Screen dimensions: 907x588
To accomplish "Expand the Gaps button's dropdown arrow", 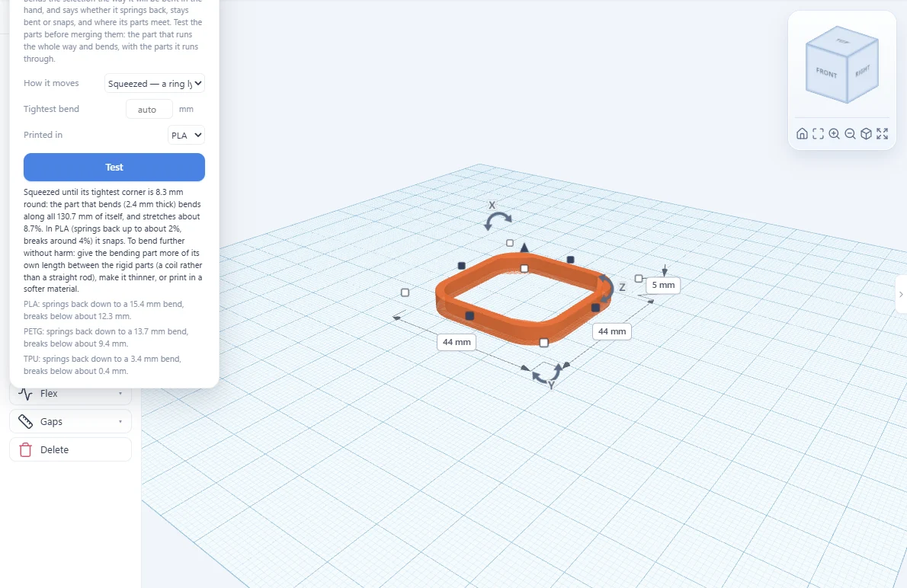I will pyautogui.click(x=120, y=421).
